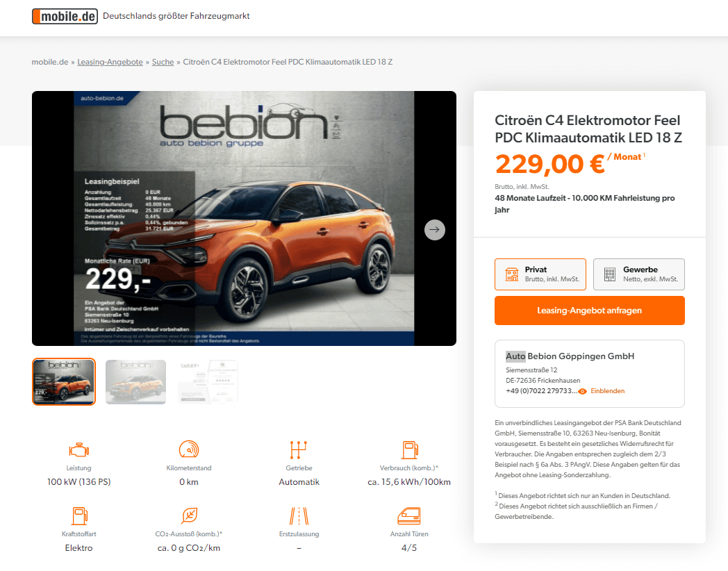Screen dimensions: 728x571
Task: Click the Kilometerstand odometer icon
Action: (189, 449)
